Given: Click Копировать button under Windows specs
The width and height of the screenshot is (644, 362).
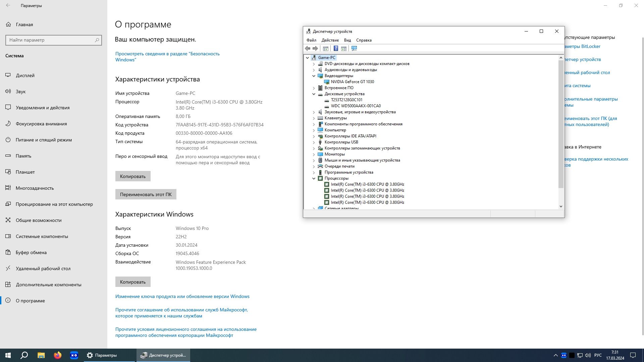Looking at the screenshot, I should tap(133, 282).
